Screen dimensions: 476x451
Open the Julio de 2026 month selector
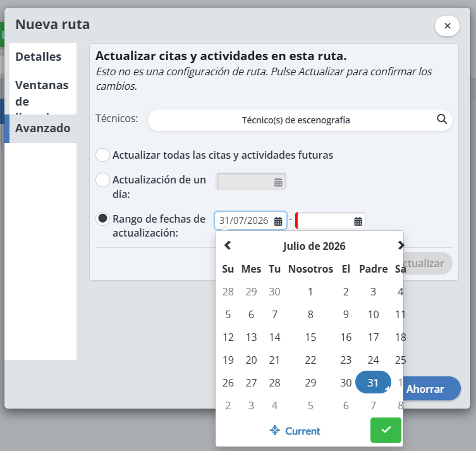(314, 246)
